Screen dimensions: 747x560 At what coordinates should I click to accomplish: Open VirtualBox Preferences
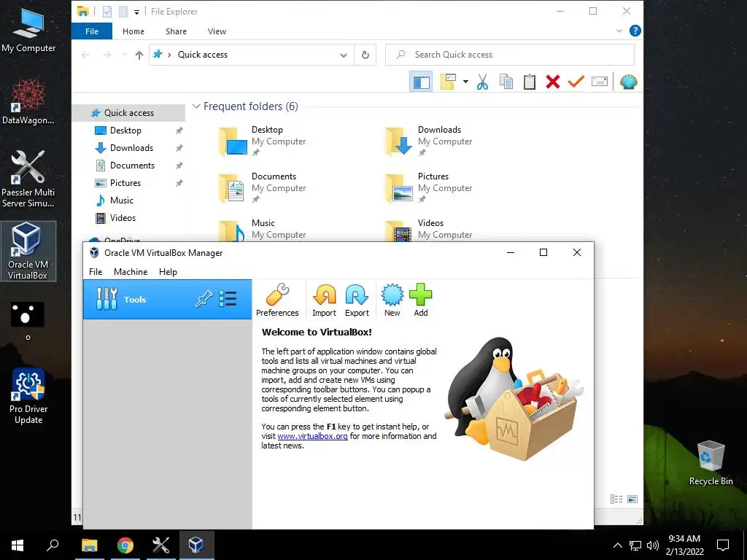point(277,300)
